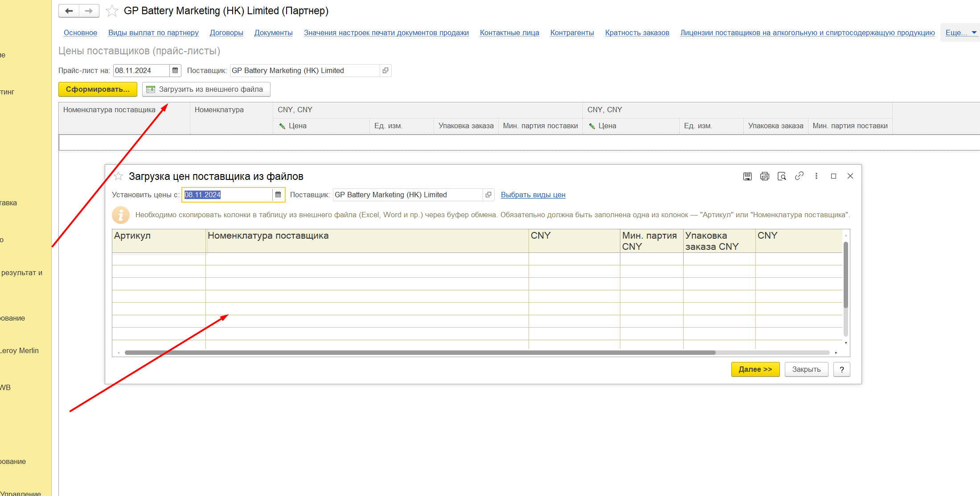Click get link icon in dialog
The width and height of the screenshot is (980, 496).
799,176
